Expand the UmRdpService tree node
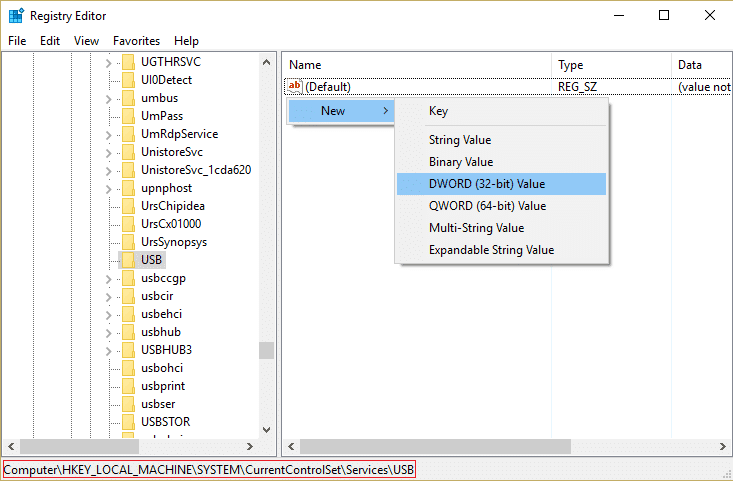Screen dimensions: 733x481 (108, 135)
